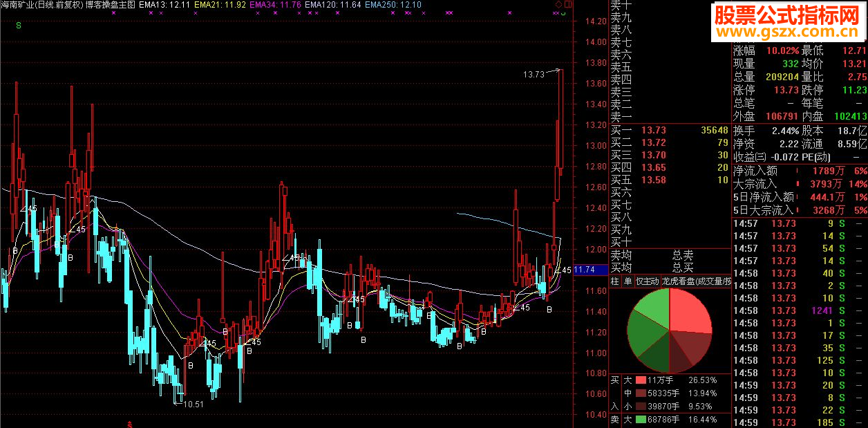Click the 10.51 low price label on chart
This screenshot has height=428, width=868.
(x=193, y=404)
